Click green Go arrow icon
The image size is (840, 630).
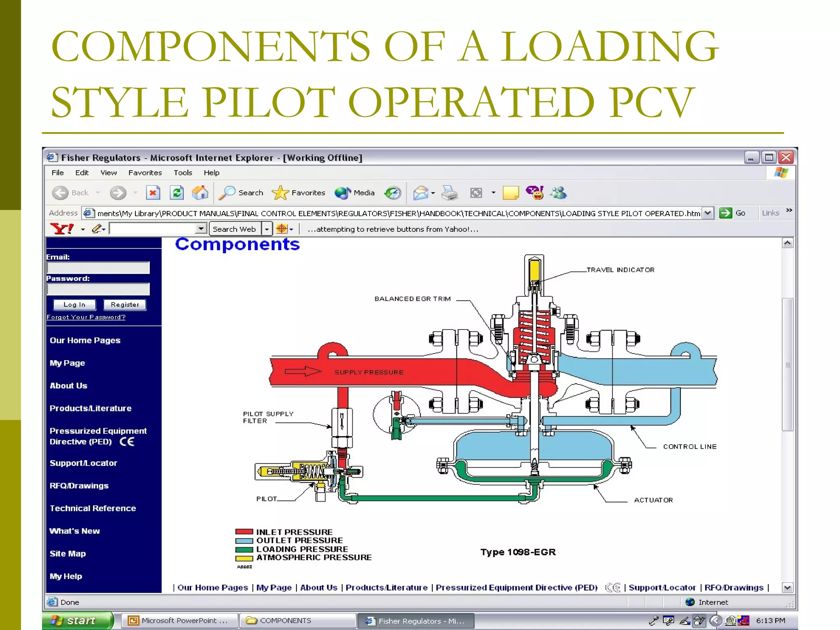click(726, 213)
